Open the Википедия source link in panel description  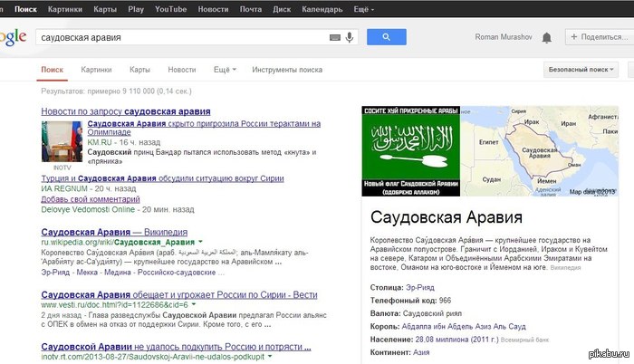(565, 268)
